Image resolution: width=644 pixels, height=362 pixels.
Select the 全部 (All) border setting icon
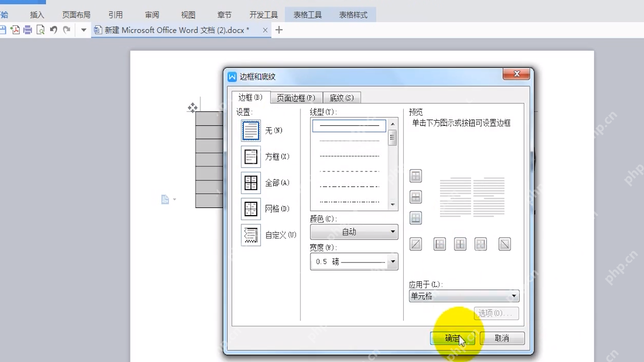click(x=251, y=183)
